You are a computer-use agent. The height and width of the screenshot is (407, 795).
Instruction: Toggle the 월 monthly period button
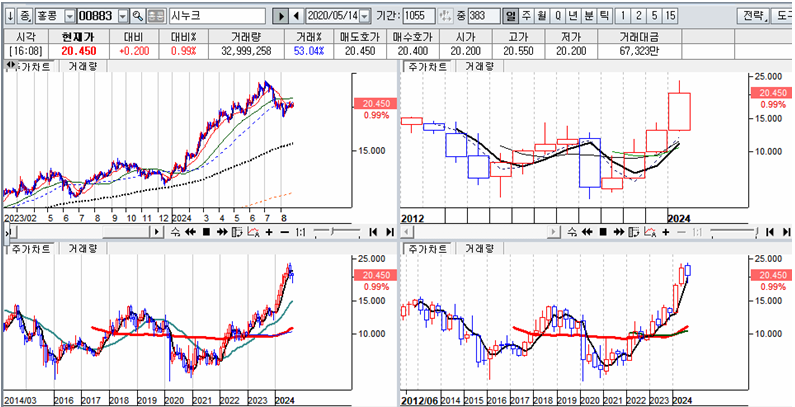coord(543,17)
